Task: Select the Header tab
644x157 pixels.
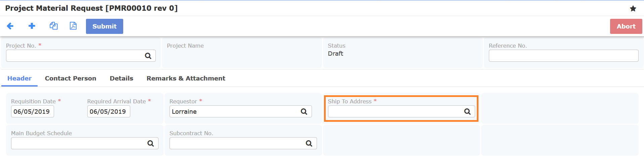Action: 19,78
